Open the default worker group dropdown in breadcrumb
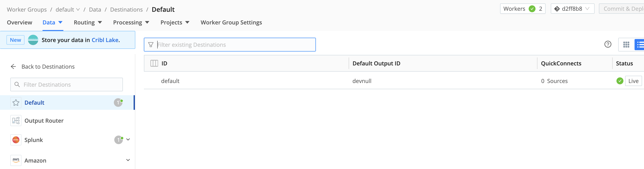Viewport: 644px width, 169px height. pyautogui.click(x=67, y=9)
